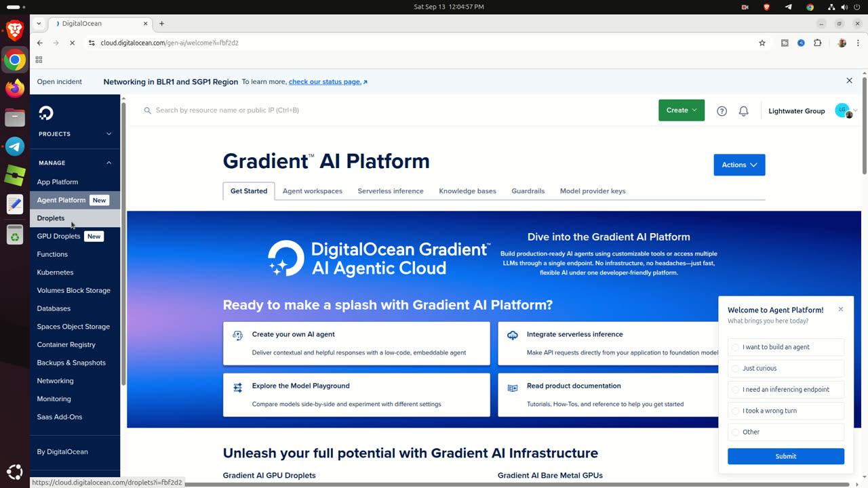This screenshot has height=488, width=868.
Task: Close the Welcome to Agent Platform survey
Action: (x=841, y=309)
